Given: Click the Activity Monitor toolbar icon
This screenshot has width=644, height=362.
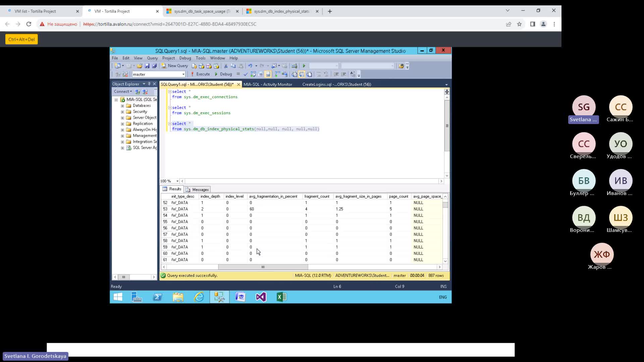Looking at the screenshot, I should click(x=294, y=66).
